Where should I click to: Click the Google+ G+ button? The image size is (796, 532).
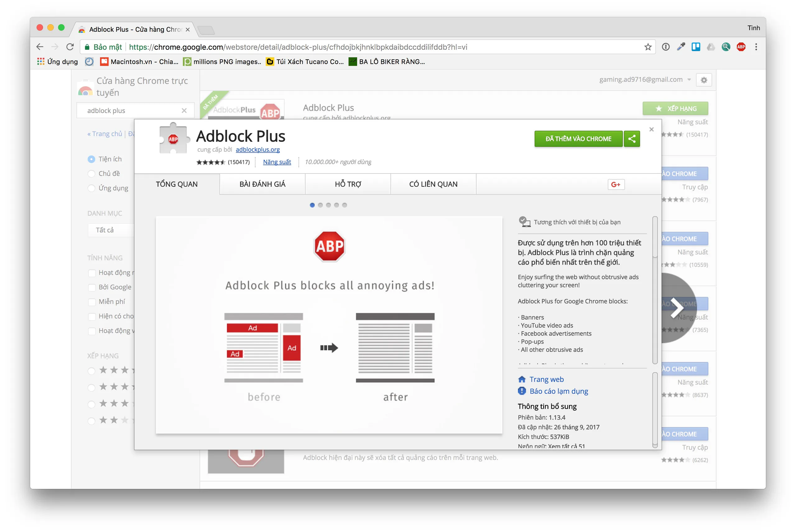[616, 184]
